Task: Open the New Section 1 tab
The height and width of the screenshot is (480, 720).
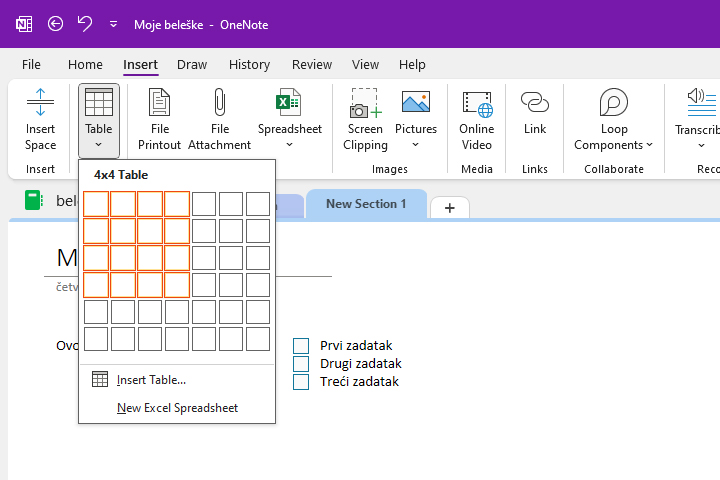Action: (x=366, y=204)
